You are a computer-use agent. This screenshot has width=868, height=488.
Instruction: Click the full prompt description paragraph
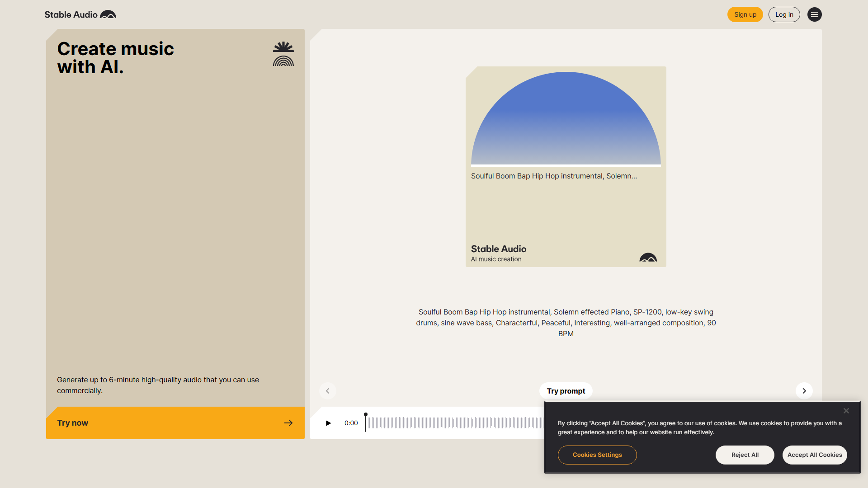(566, 323)
